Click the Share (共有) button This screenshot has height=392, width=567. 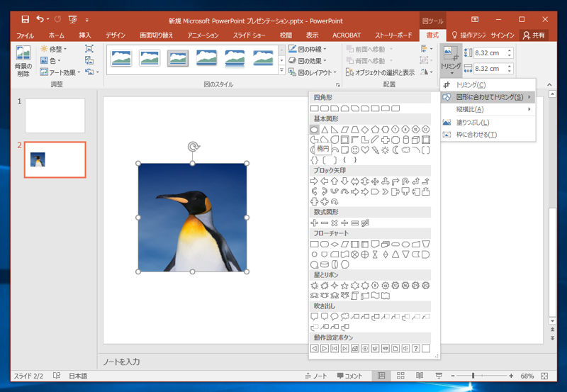tap(535, 35)
